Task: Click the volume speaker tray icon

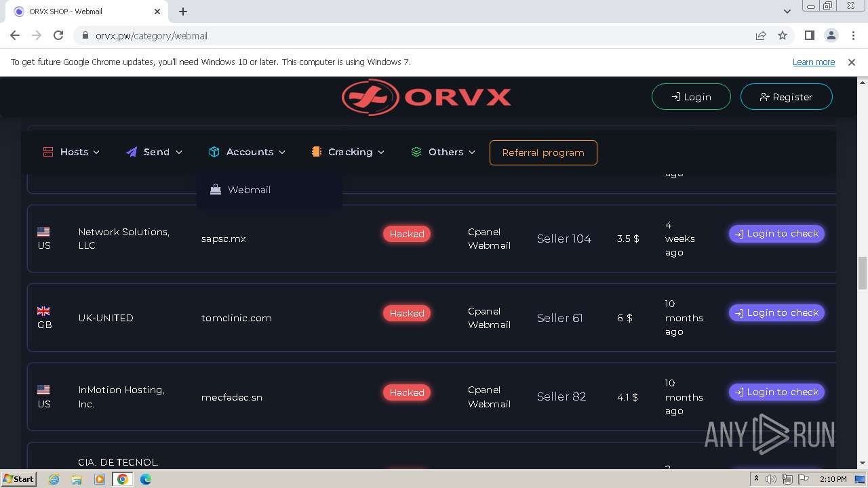Action: (771, 479)
